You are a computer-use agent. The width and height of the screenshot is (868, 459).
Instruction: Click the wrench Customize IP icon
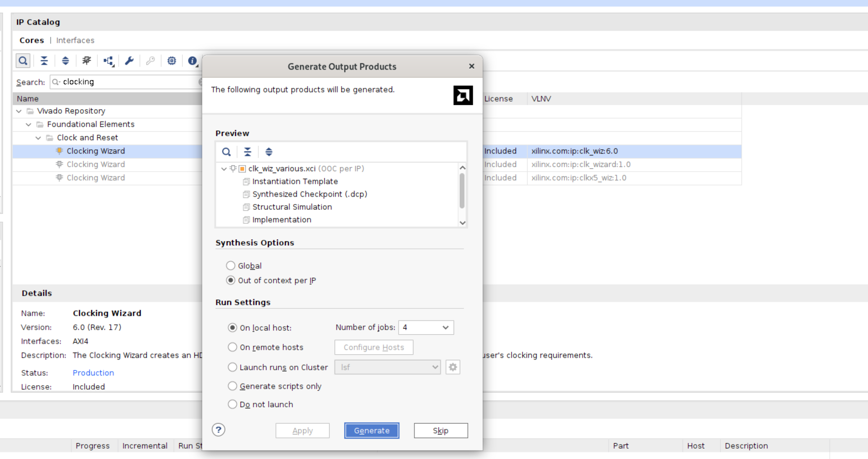129,61
